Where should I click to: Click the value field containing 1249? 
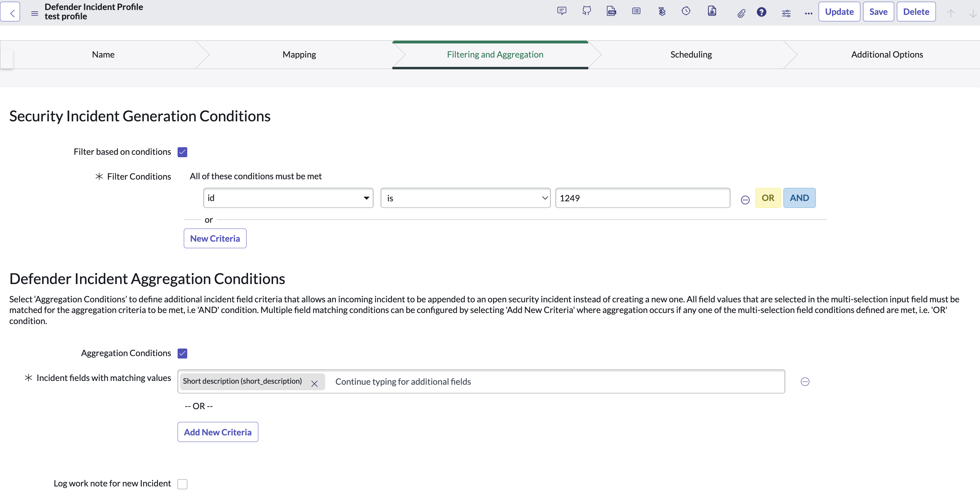point(642,198)
